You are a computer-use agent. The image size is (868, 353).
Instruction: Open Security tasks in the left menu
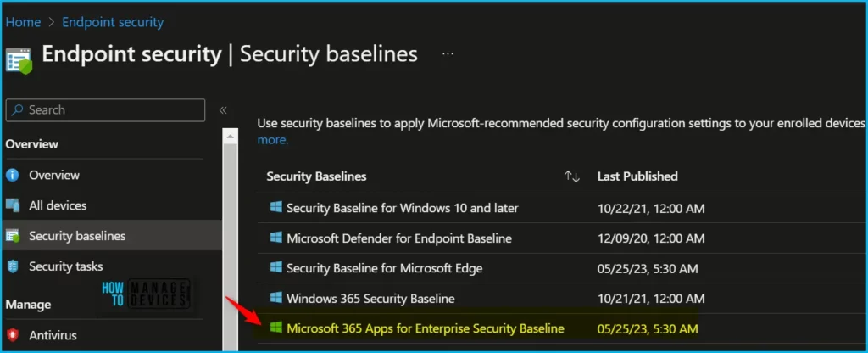point(65,266)
